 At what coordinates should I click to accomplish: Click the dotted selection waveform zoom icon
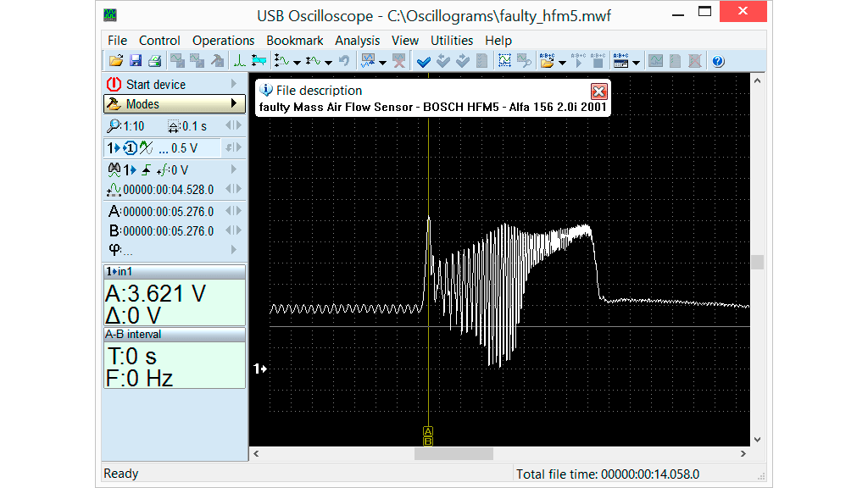click(x=504, y=61)
